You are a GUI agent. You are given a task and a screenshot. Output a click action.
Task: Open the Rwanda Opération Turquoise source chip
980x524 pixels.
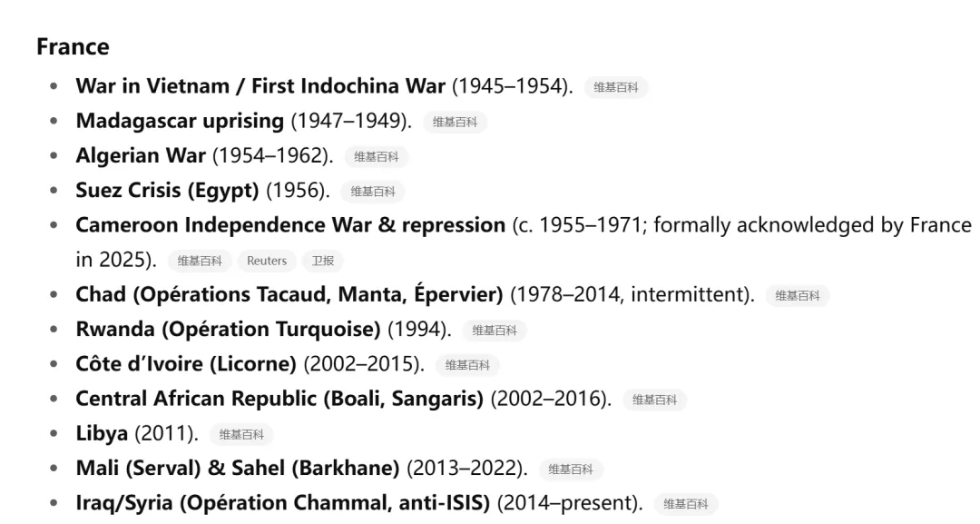(x=495, y=331)
